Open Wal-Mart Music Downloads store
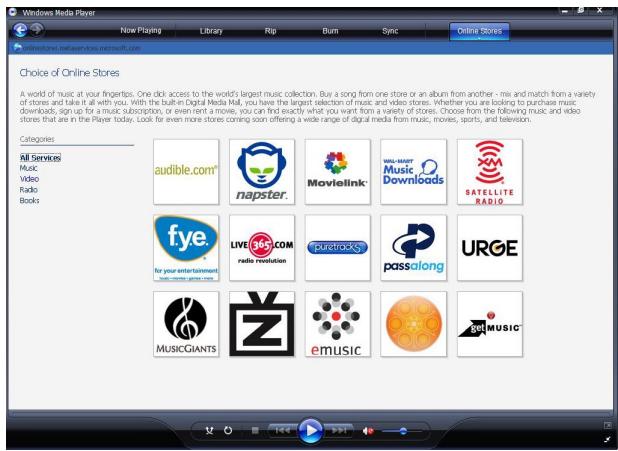The image size is (618, 451). click(x=413, y=172)
